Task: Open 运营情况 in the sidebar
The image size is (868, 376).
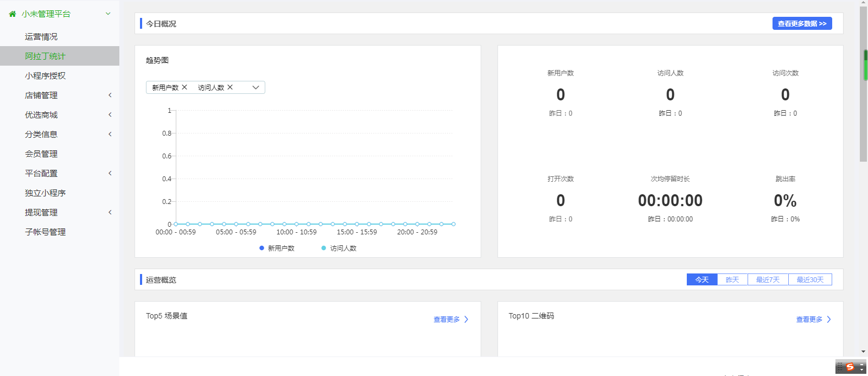Action: pos(41,37)
